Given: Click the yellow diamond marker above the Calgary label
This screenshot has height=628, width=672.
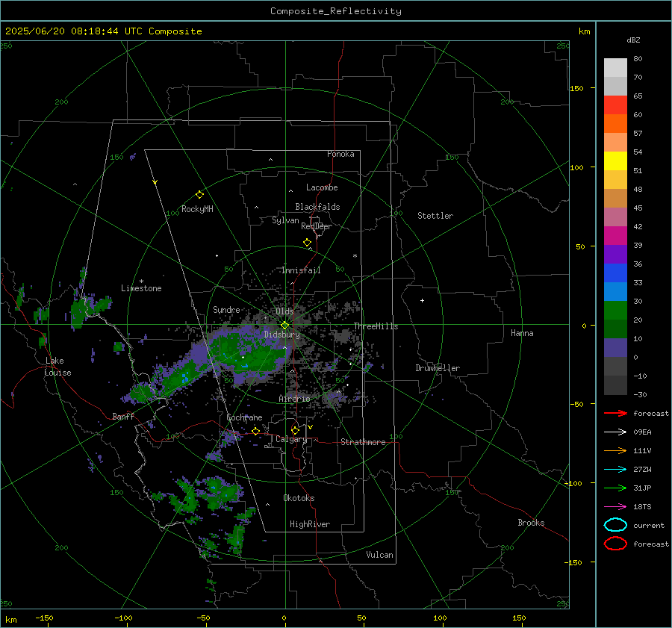Looking at the screenshot, I should tap(295, 430).
